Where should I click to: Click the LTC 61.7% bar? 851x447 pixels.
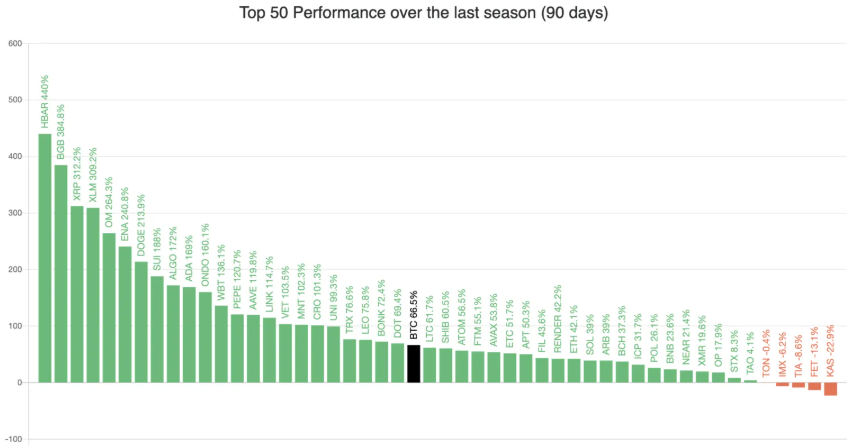[x=429, y=365]
